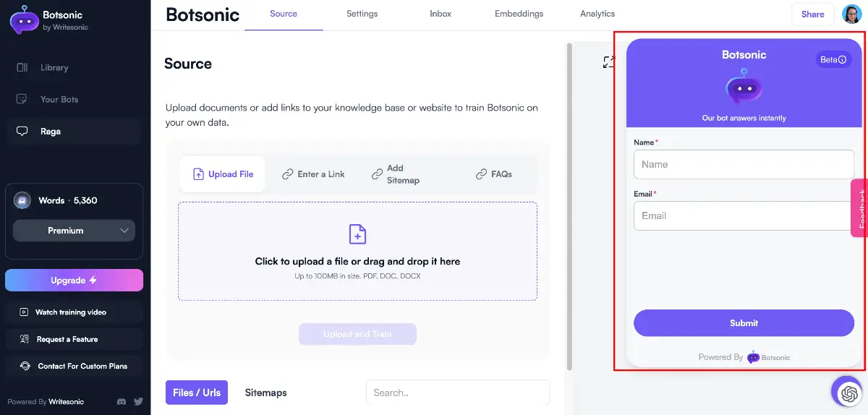Click the link icon beside FAQs
This screenshot has height=415, width=868.
(481, 174)
